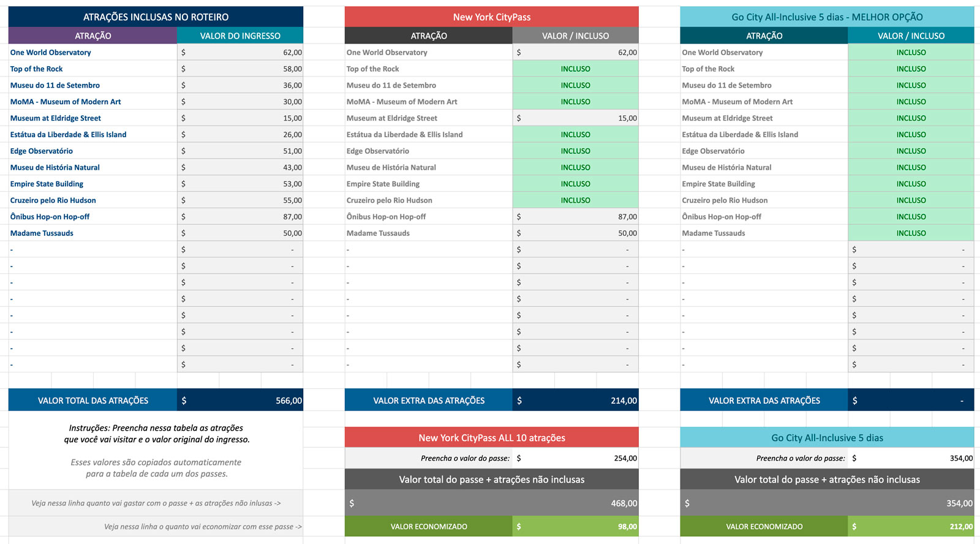980x544 pixels.
Task: Click 'VALOR DO INGRESSO' column header
Action: tap(240, 36)
